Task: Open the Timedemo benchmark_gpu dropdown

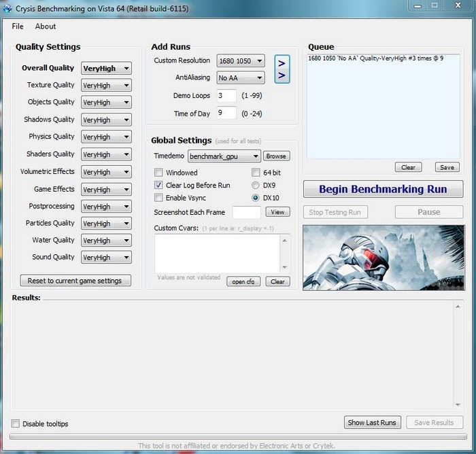Action: coord(224,156)
